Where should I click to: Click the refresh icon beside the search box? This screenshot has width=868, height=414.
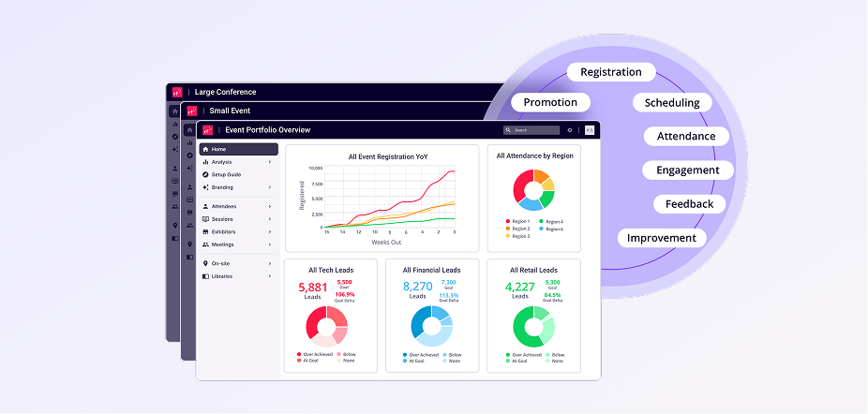[x=570, y=130]
